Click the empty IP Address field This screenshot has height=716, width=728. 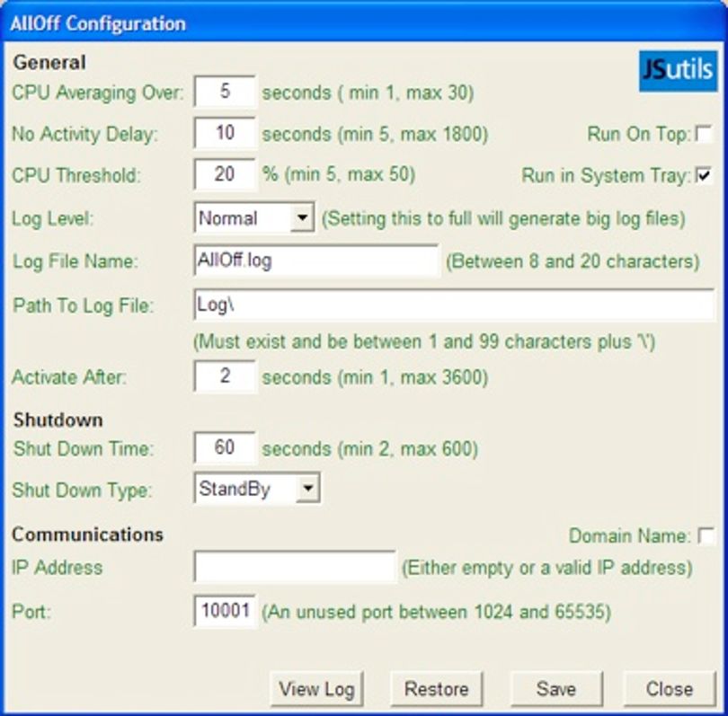295,567
